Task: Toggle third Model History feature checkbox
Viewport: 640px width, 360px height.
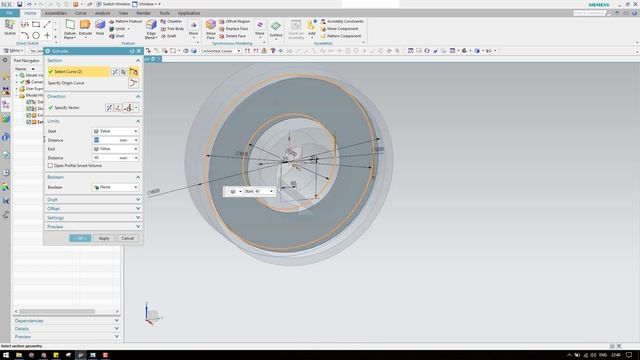Action: point(29,115)
